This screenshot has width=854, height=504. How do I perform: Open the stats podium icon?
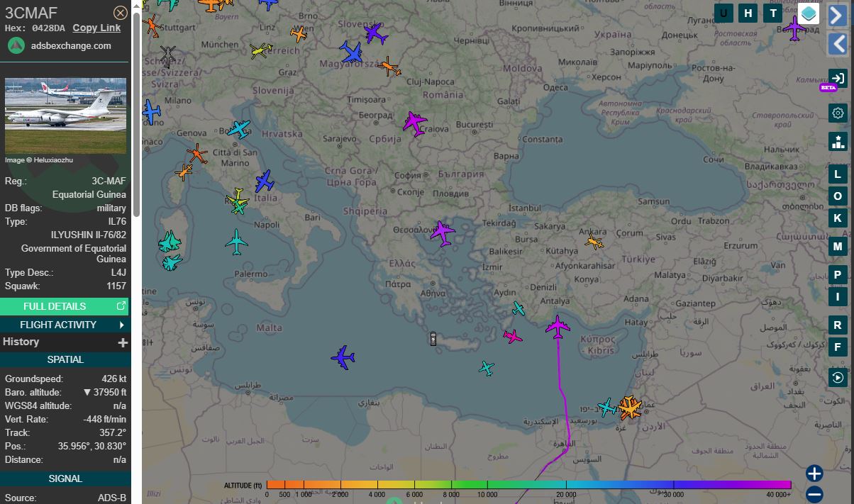point(838,141)
